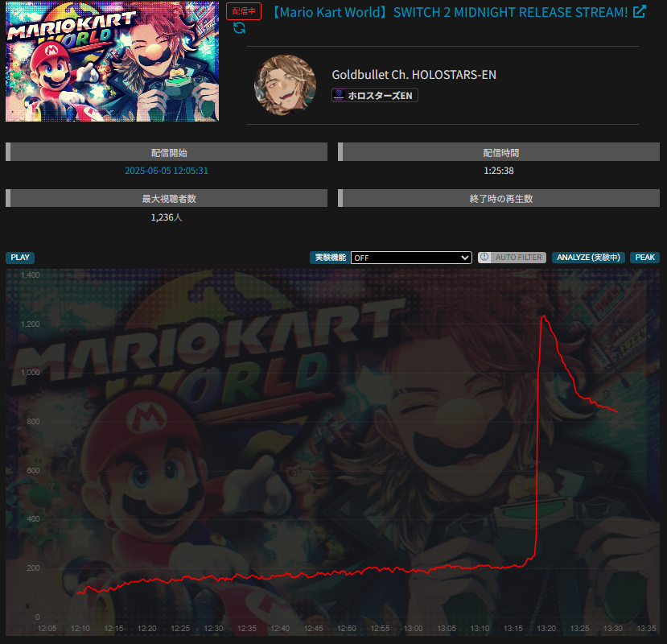The width and height of the screenshot is (667, 644).
Task: Expand the 実験機能 OFF dropdown
Action: click(x=411, y=258)
